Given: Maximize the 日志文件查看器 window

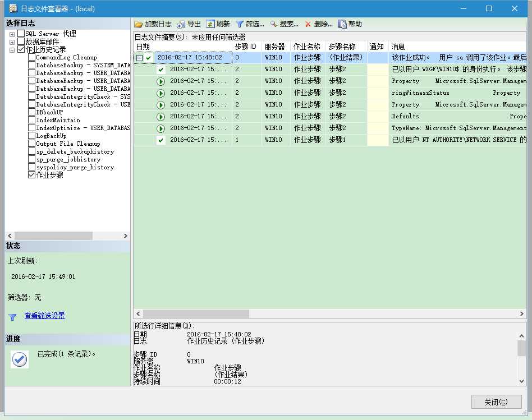Looking at the screenshot, I should pos(489,8).
